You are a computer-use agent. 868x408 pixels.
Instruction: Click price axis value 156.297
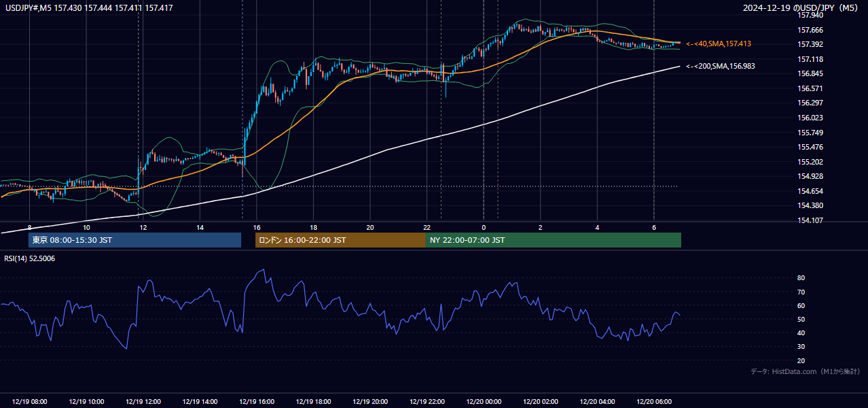(x=810, y=103)
